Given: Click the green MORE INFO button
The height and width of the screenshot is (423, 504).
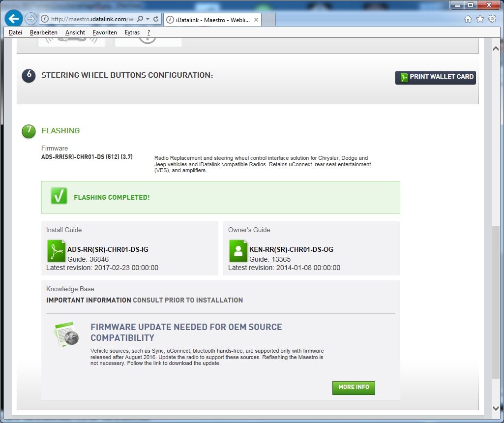Looking at the screenshot, I should tap(354, 388).
